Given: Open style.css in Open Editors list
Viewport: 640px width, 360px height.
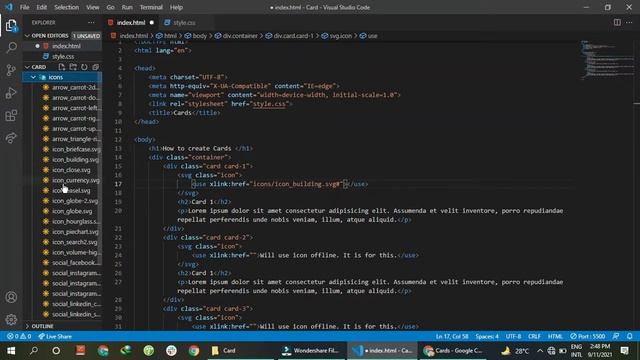Looking at the screenshot, I should (62, 56).
